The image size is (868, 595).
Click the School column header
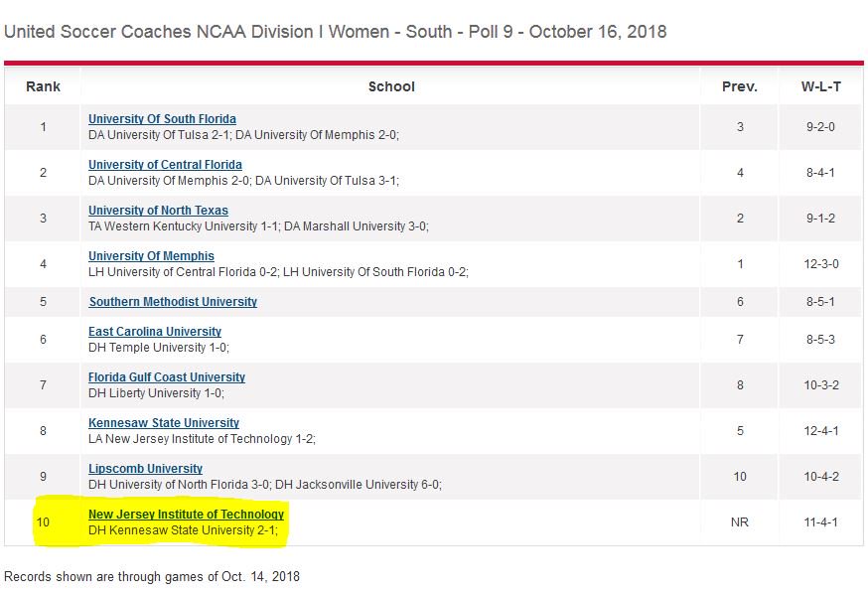pos(391,86)
